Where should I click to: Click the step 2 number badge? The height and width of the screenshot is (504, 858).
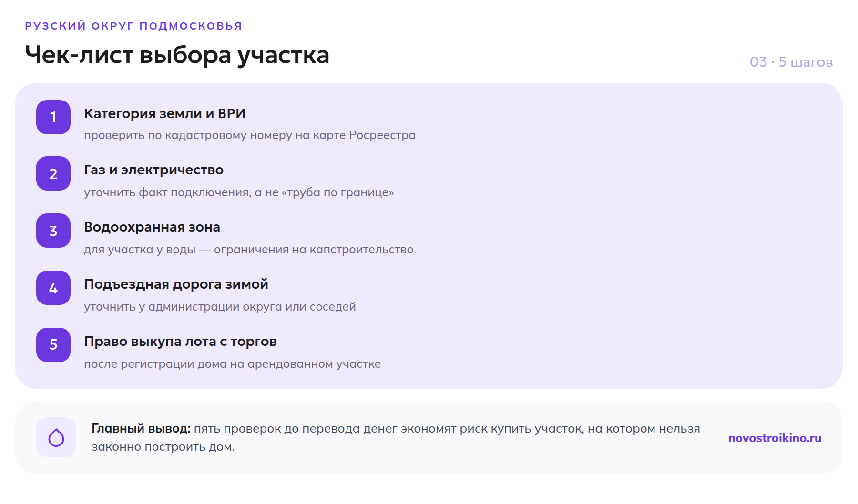click(x=53, y=173)
